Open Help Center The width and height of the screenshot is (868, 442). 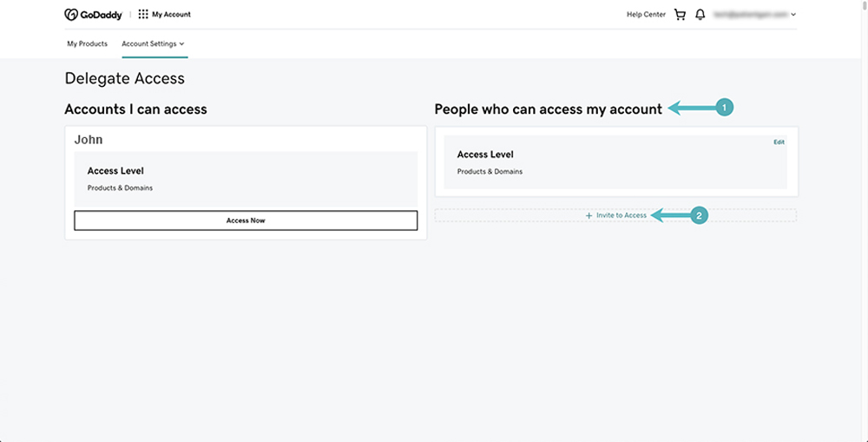(x=646, y=15)
